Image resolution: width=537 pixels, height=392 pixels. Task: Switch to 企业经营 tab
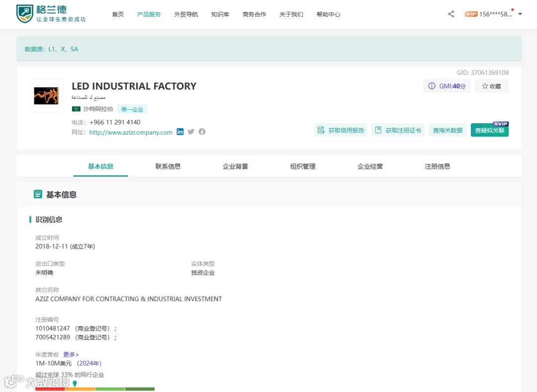[370, 166]
